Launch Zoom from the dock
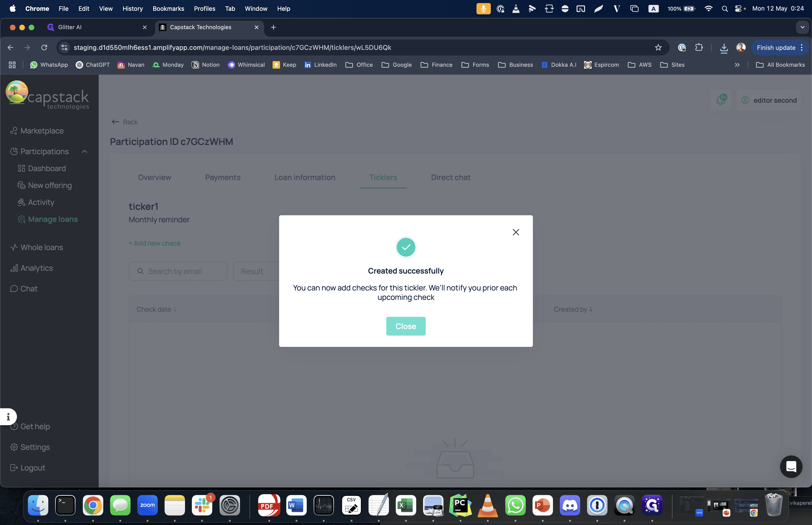The image size is (812, 525). (147, 505)
